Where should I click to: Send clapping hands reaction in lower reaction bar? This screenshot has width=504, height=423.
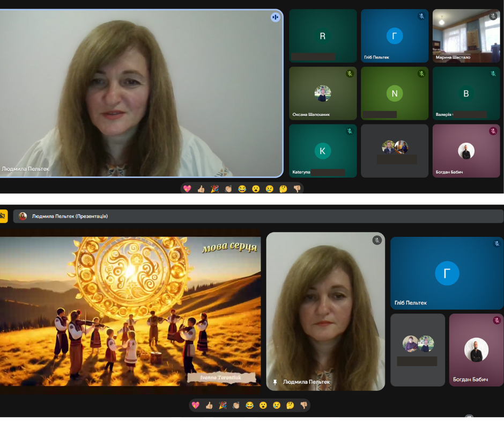[236, 405]
